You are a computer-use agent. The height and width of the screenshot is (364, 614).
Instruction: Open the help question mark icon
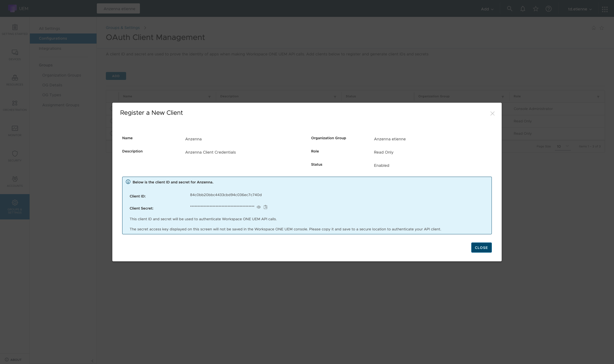(x=548, y=9)
